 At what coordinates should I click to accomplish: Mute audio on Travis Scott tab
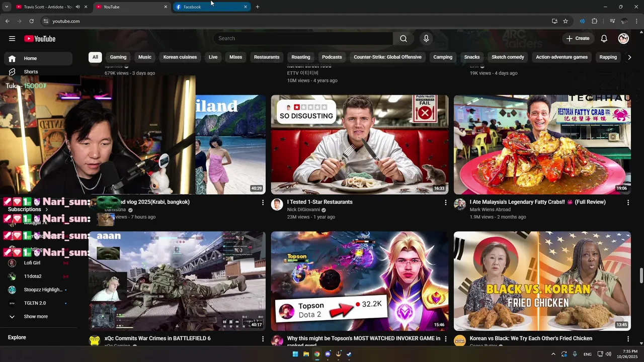pos(77,7)
